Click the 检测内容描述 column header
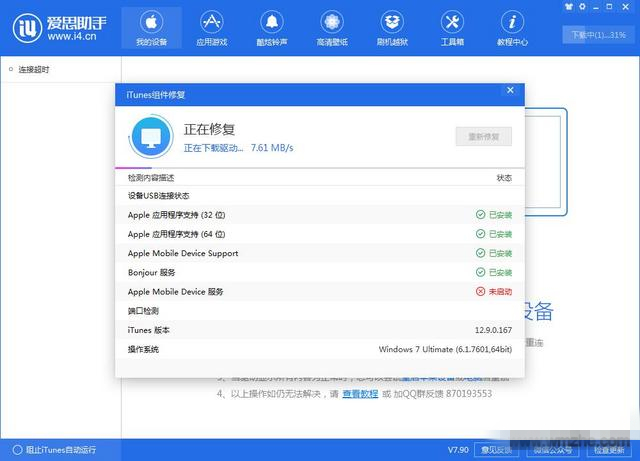The height and width of the screenshot is (461, 640). coord(151,178)
